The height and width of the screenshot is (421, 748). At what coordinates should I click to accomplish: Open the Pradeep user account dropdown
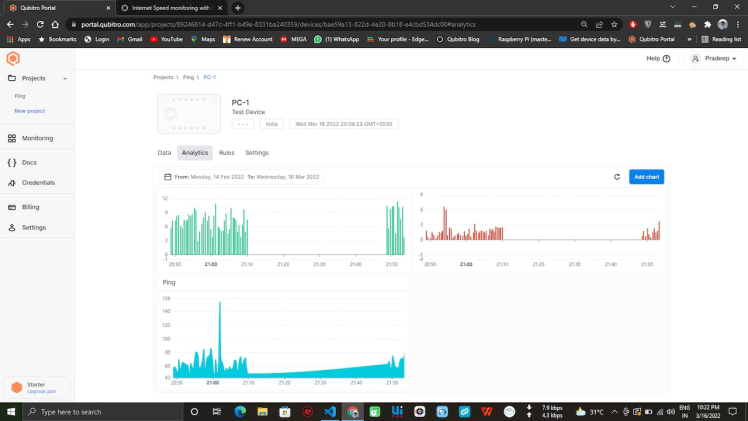[x=714, y=58]
